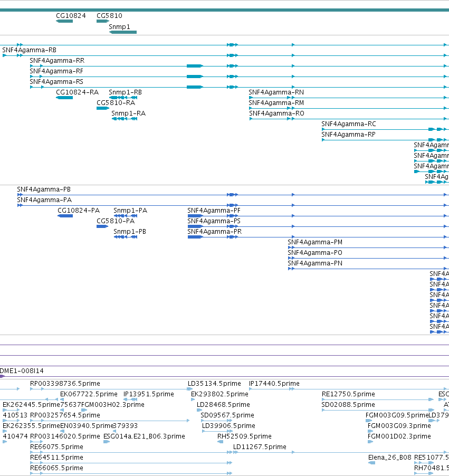Select the SNF4Agamma-RN transcript label
449x476 pixels.
276,92
